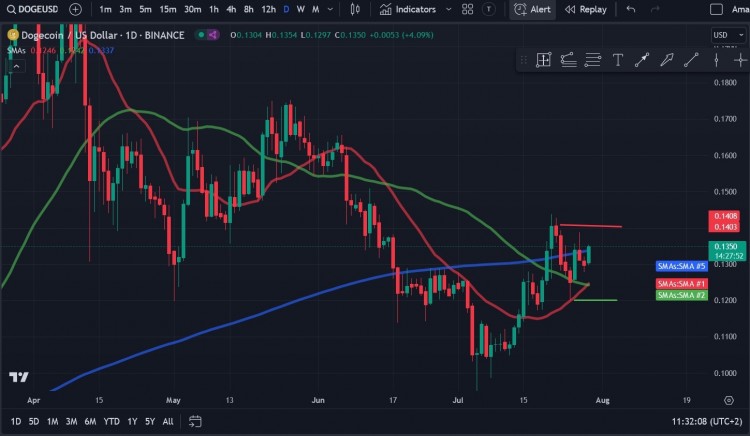Select the arrow drawing tool
The height and width of the screenshot is (436, 750).
[x=666, y=60]
